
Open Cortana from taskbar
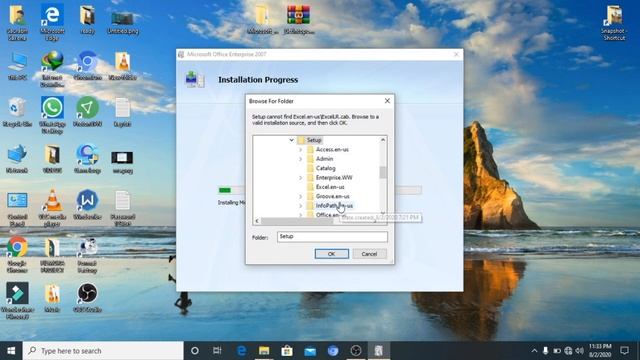click(195, 351)
